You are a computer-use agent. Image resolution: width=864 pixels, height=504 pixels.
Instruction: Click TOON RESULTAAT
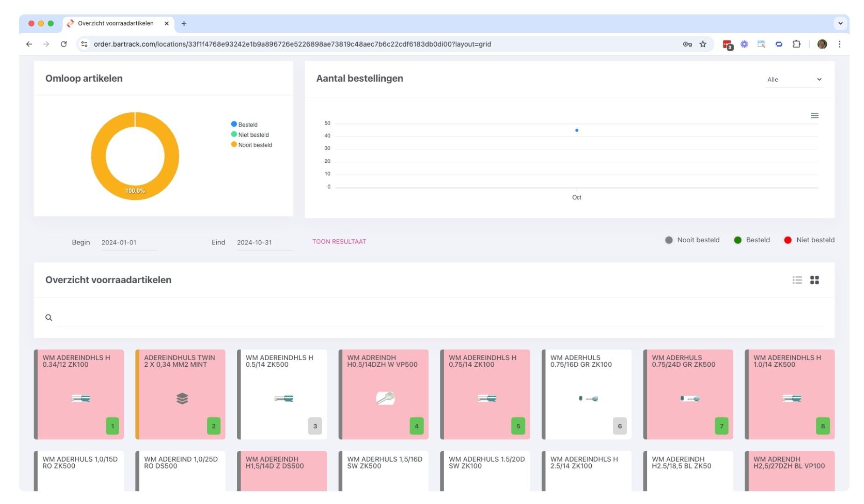click(339, 242)
